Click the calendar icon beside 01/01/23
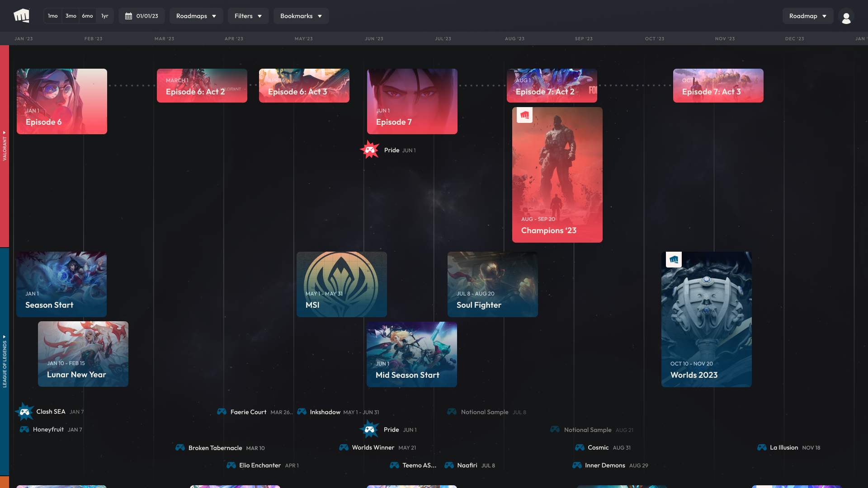 [128, 16]
